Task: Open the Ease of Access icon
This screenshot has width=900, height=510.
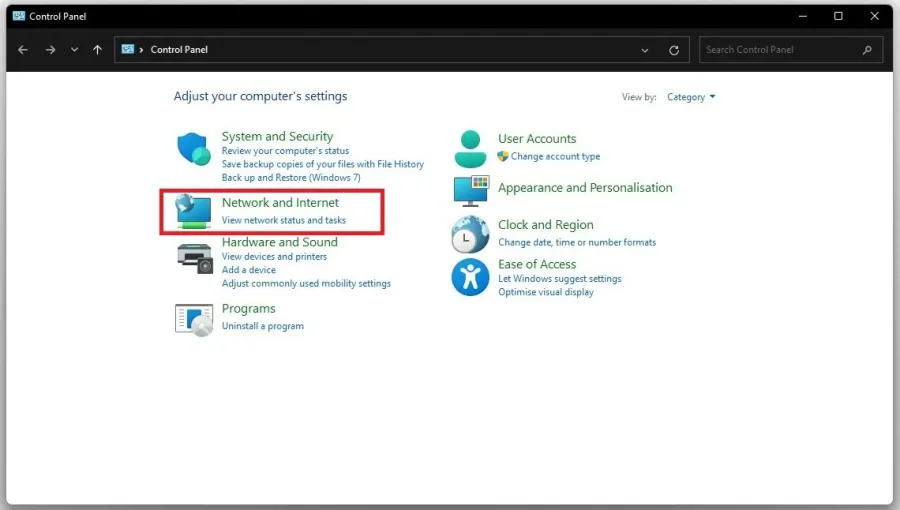Action: click(470, 277)
